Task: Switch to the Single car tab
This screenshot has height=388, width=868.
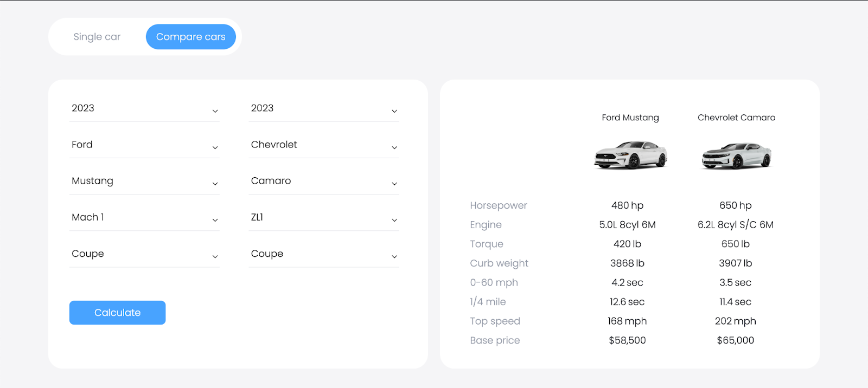Action: point(97,37)
